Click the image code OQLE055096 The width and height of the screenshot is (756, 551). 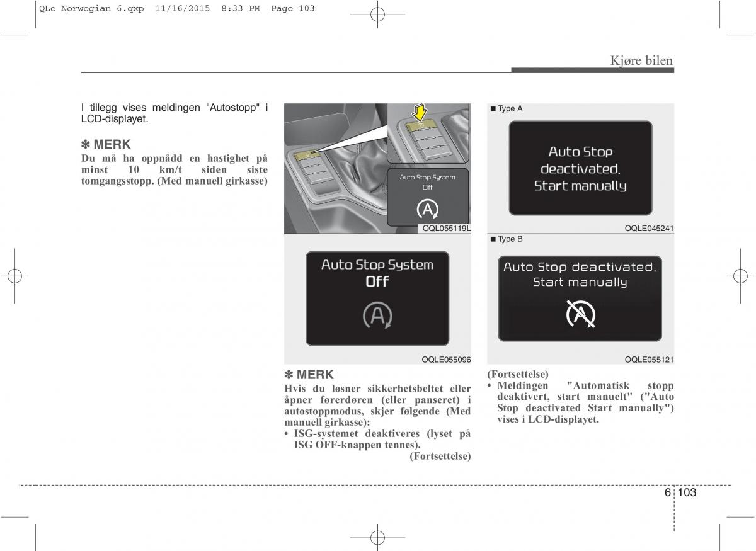point(446,360)
